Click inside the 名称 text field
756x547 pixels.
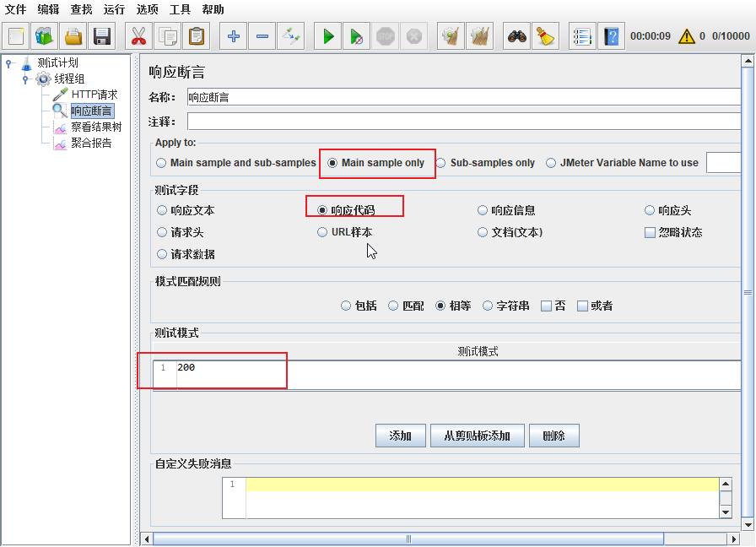point(462,97)
